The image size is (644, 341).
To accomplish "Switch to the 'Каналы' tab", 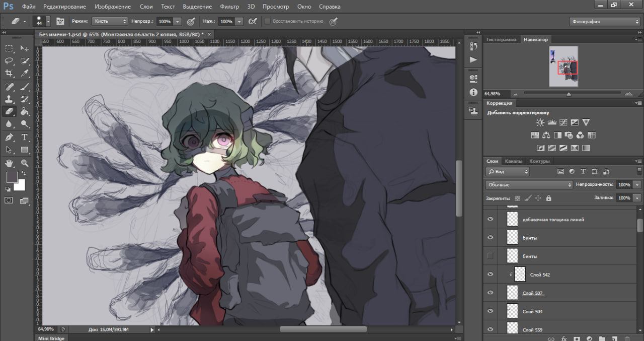I will tap(513, 161).
